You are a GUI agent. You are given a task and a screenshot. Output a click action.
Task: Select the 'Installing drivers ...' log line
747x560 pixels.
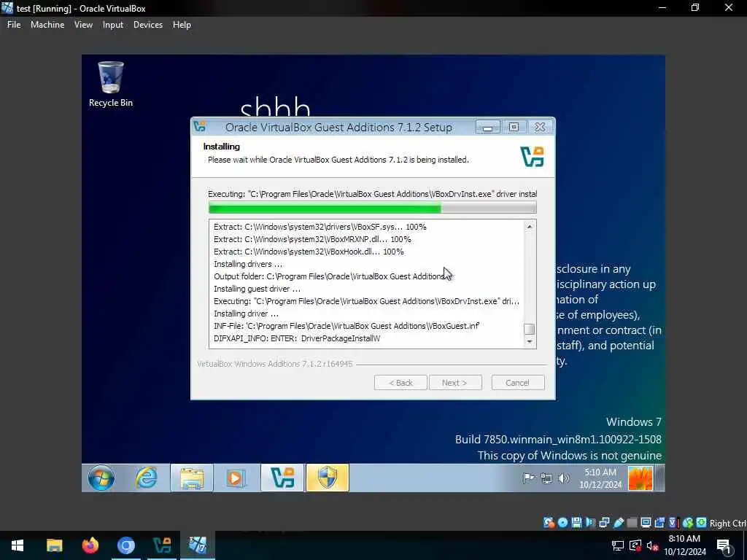click(x=248, y=264)
